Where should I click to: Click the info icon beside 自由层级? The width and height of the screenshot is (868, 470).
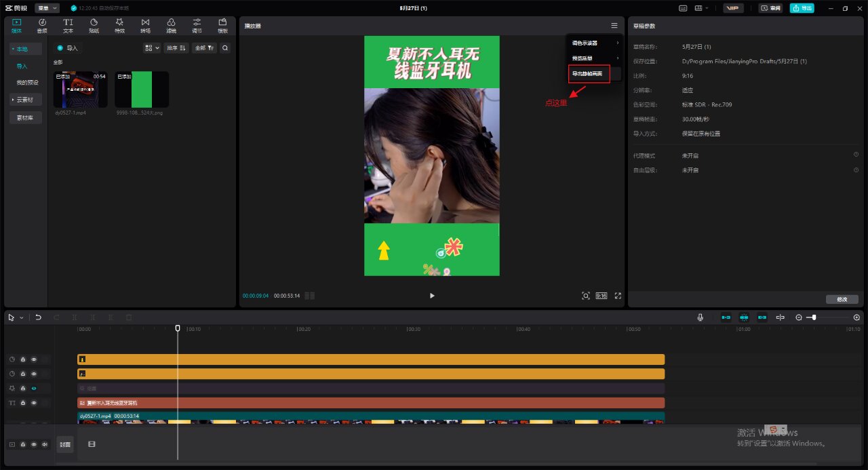(856, 170)
